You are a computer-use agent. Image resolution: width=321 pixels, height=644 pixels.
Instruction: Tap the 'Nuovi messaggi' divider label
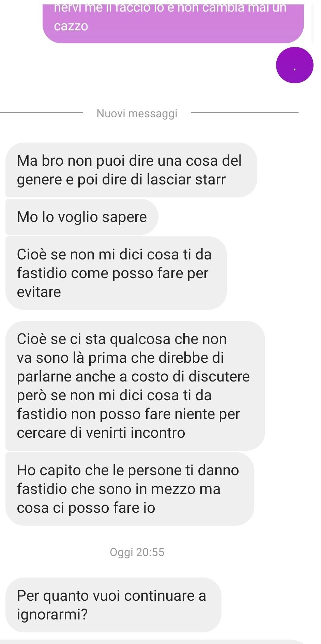pos(137,113)
